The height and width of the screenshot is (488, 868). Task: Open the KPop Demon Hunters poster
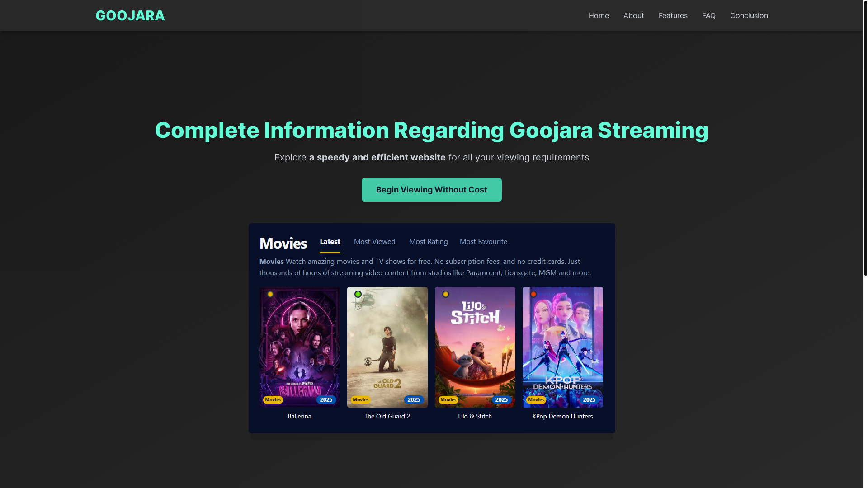click(x=563, y=347)
